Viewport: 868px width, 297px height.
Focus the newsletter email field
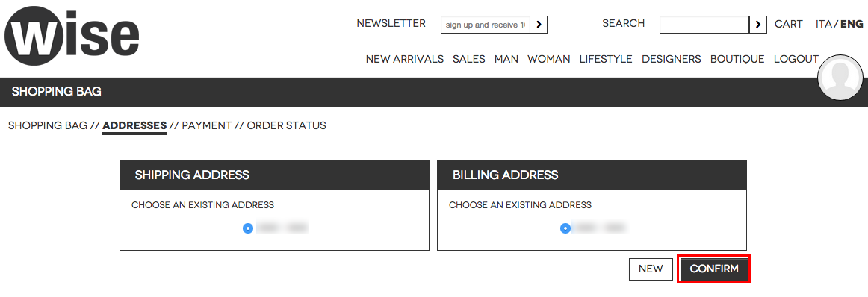(486, 25)
